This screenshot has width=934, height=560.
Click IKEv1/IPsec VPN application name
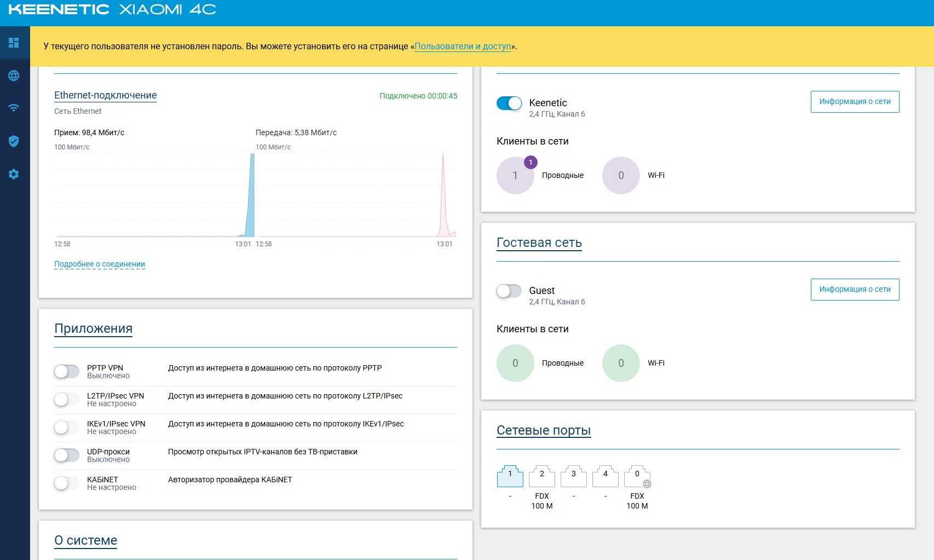[116, 424]
